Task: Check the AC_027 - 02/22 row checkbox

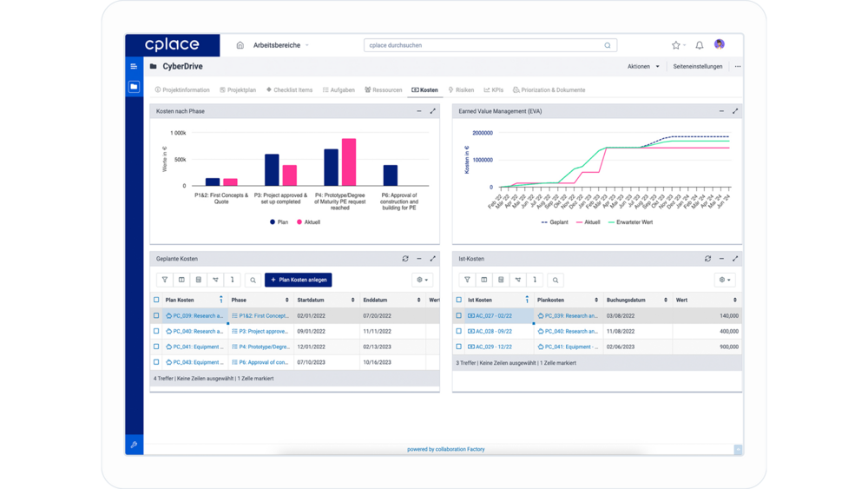Action: (459, 316)
